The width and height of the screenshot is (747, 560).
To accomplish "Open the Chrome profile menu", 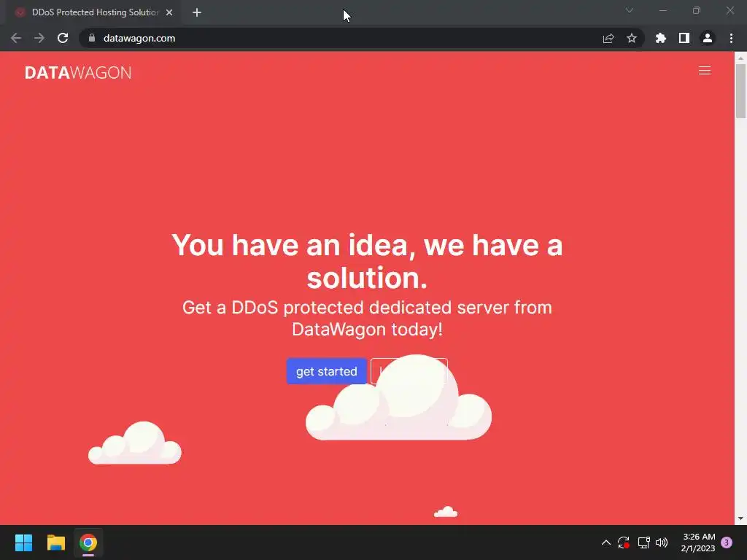I will coord(708,38).
